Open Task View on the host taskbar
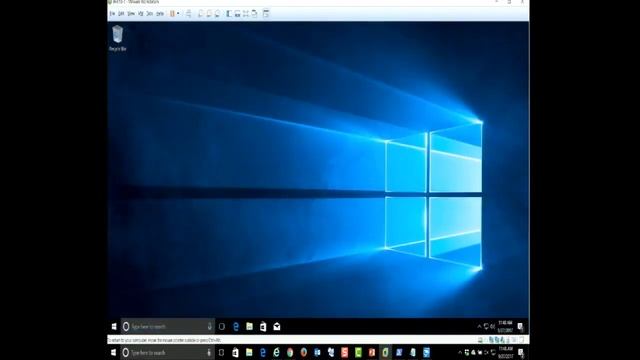This screenshot has height=360, width=640. [x=222, y=353]
